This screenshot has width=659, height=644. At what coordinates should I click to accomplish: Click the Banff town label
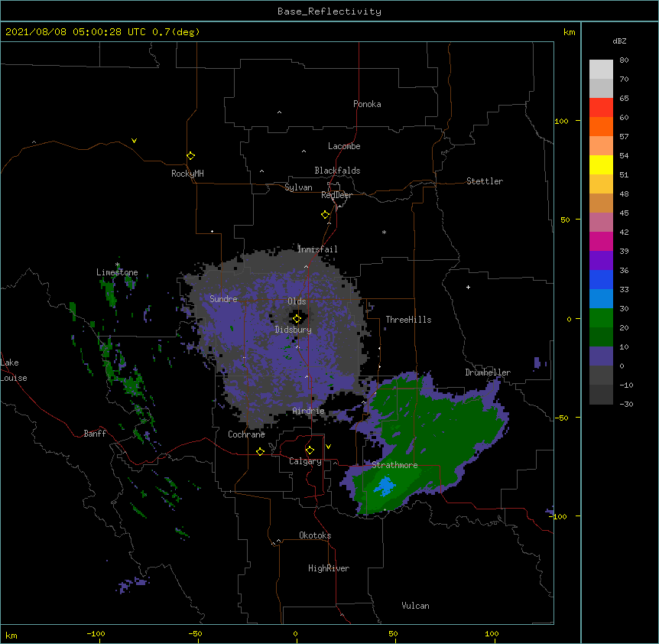tap(95, 434)
